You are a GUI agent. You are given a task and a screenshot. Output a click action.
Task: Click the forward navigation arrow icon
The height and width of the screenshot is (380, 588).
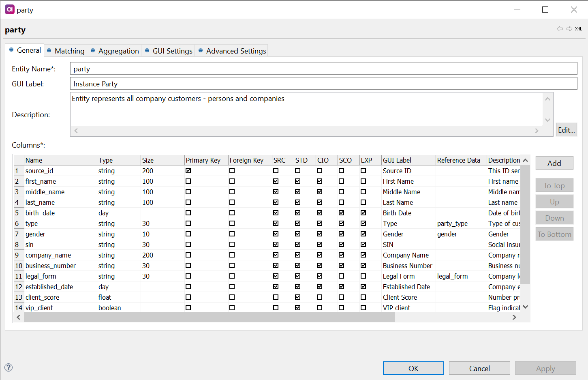click(x=569, y=29)
